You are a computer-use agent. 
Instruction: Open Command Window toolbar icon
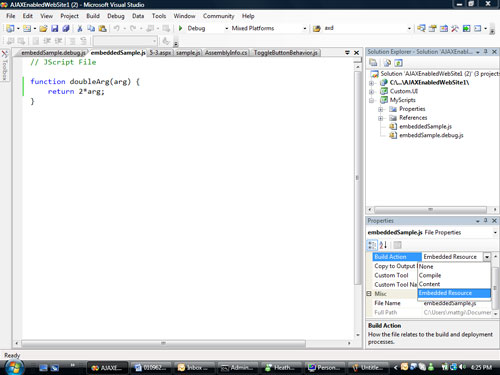coord(478,28)
